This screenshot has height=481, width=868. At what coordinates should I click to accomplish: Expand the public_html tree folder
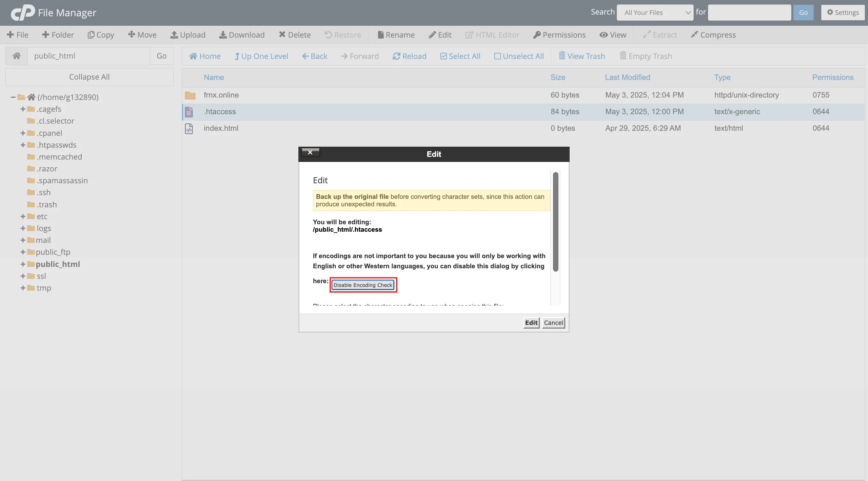coord(23,264)
